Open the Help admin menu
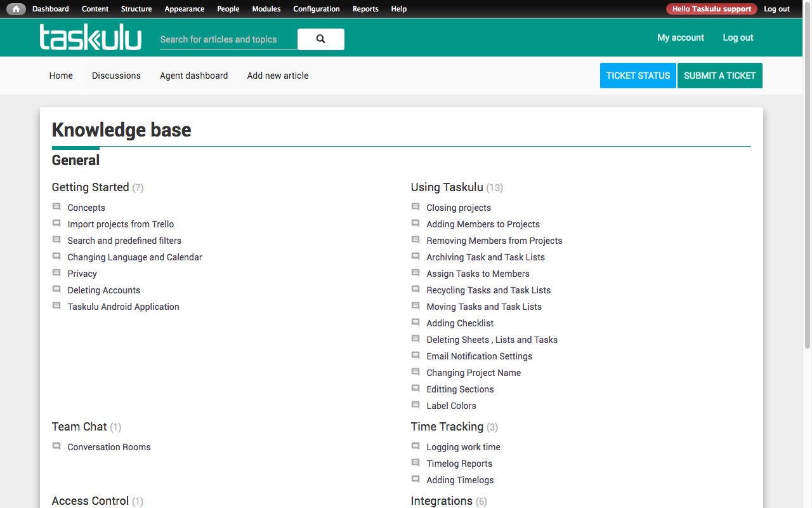 pyautogui.click(x=399, y=9)
